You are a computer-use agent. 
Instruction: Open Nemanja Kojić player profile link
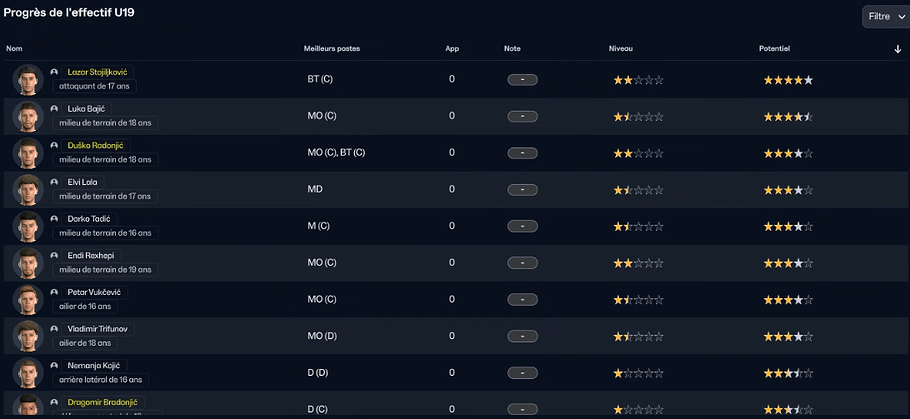click(93, 365)
